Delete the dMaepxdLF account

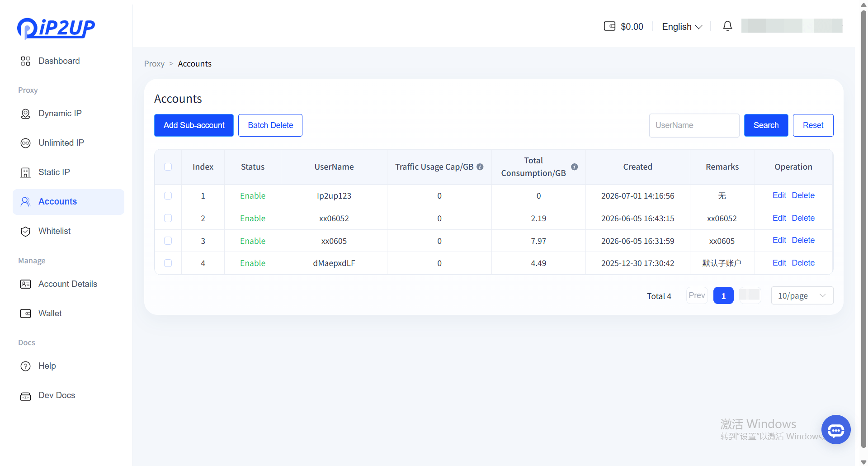tap(803, 263)
